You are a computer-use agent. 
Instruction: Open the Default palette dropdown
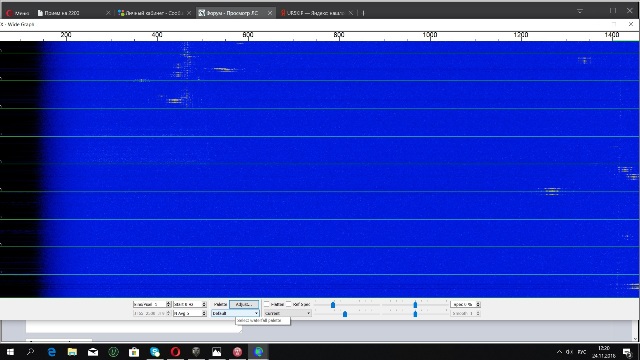point(235,313)
